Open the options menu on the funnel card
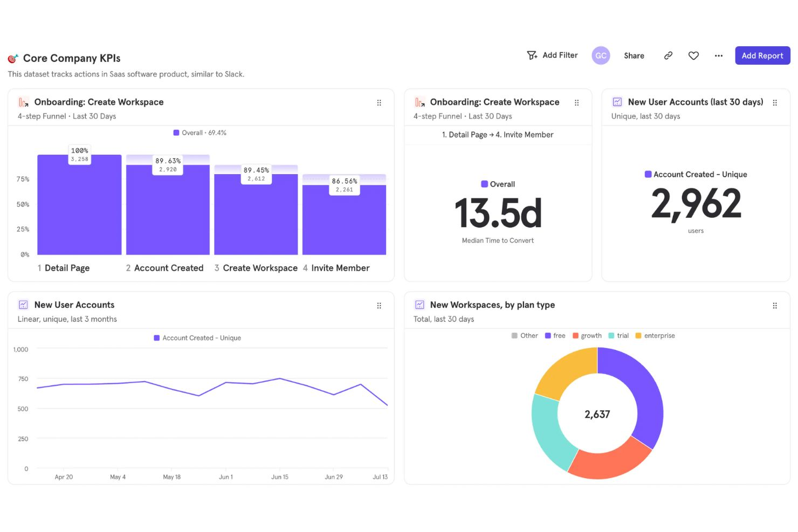Image resolution: width=798 pixels, height=532 pixels. tap(379, 102)
